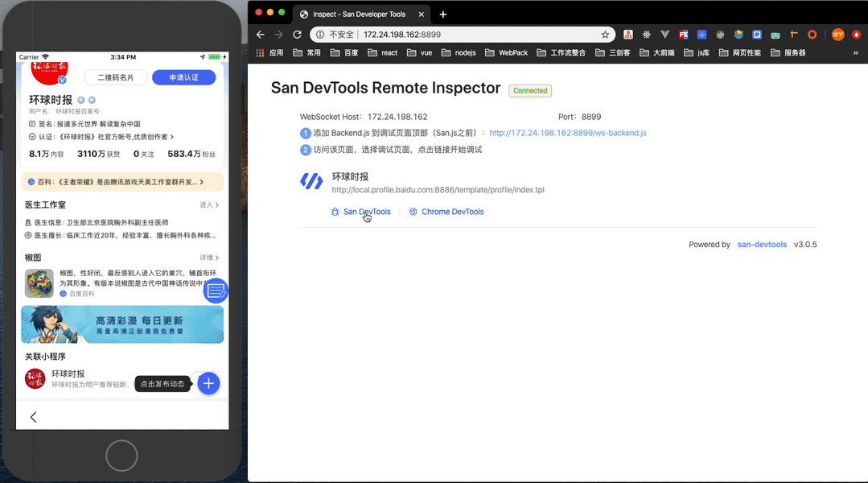This screenshot has width=868, height=483.
Task: Open a new Chrome tab
Action: point(443,14)
